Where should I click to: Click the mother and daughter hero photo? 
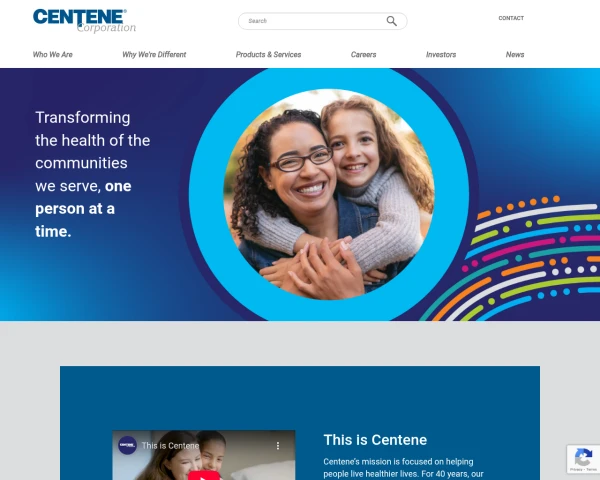329,194
